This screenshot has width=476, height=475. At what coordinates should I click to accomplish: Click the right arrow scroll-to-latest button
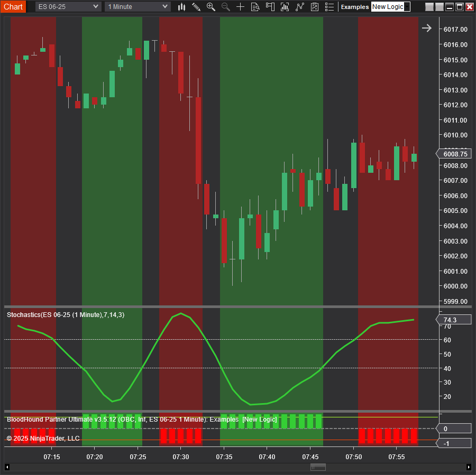coord(426,28)
